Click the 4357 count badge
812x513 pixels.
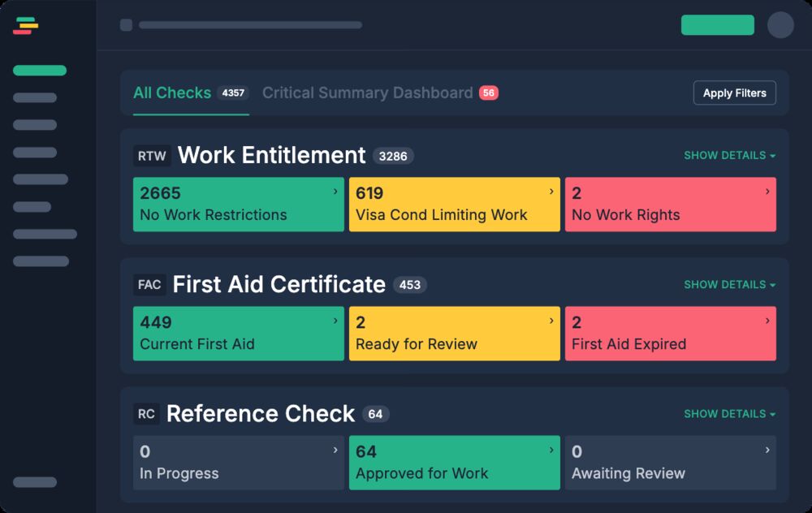coord(233,93)
